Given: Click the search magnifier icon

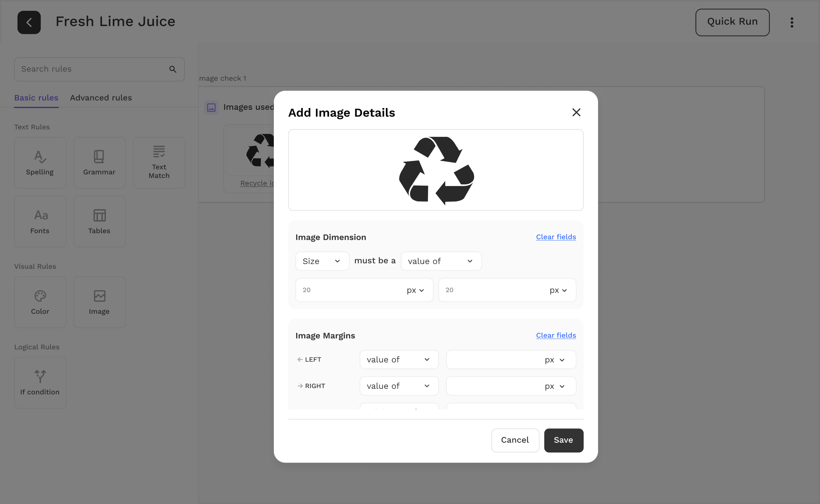Looking at the screenshot, I should click(x=173, y=69).
